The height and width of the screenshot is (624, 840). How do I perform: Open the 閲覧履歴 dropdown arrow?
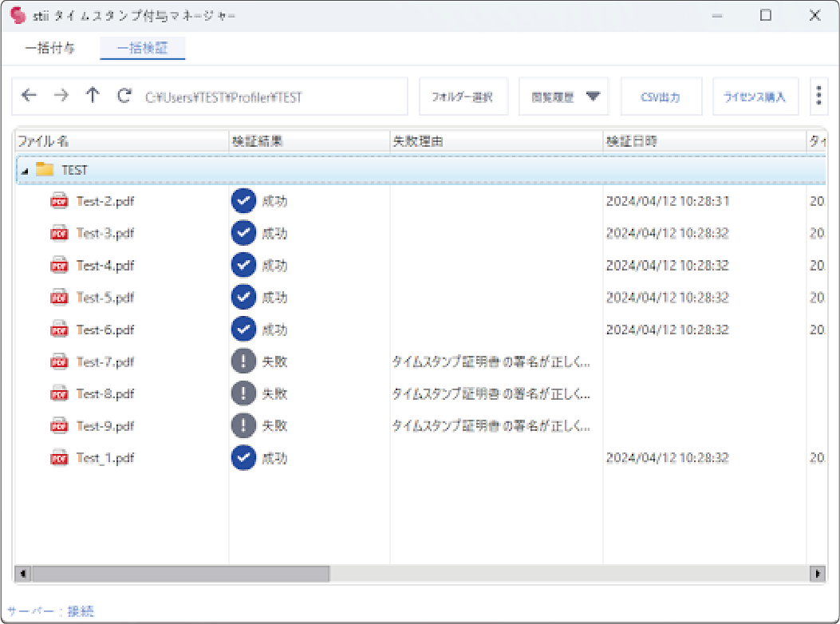click(592, 95)
